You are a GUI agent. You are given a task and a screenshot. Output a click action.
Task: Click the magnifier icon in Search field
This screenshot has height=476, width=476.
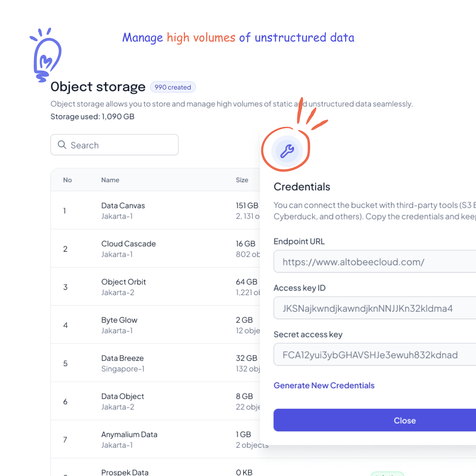click(62, 145)
